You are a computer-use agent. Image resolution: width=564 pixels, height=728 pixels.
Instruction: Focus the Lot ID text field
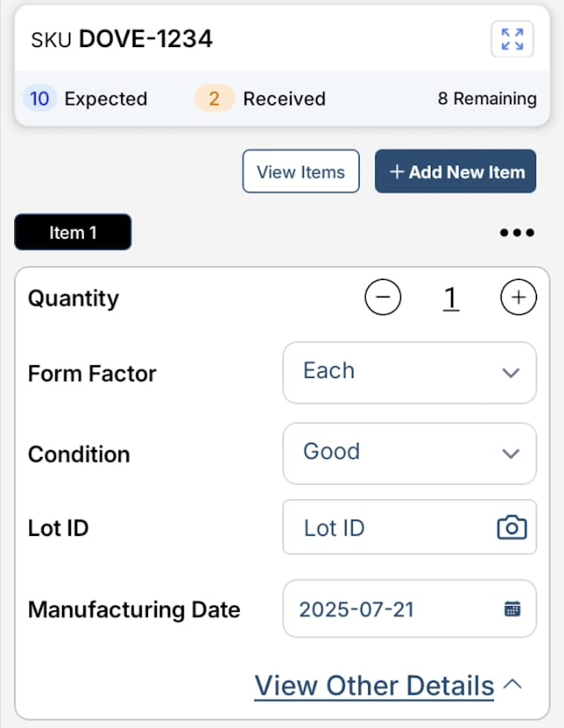(389, 527)
